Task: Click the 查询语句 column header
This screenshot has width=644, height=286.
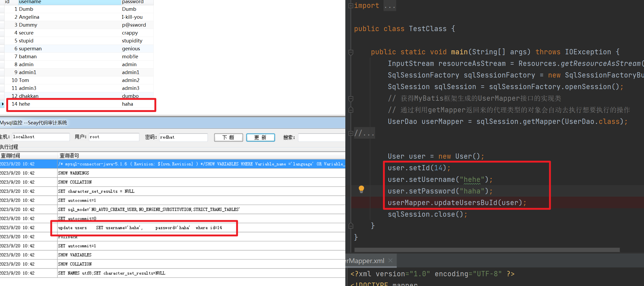Action: coord(69,156)
